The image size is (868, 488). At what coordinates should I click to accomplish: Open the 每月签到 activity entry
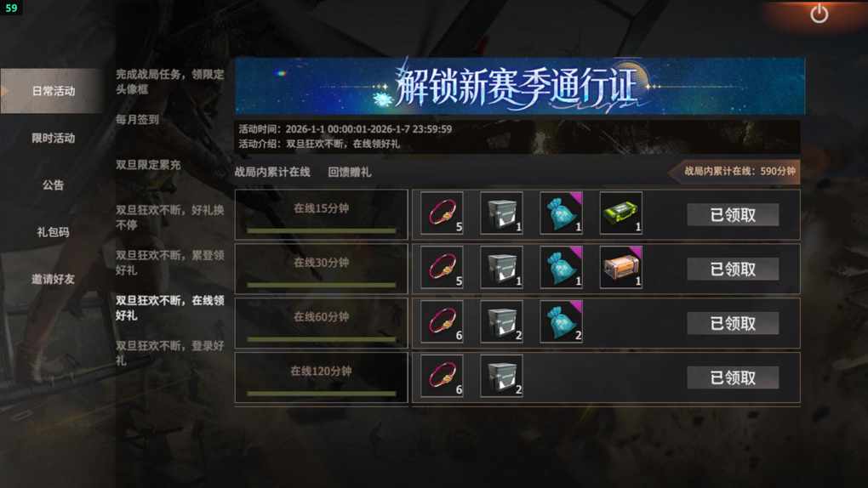(137, 120)
